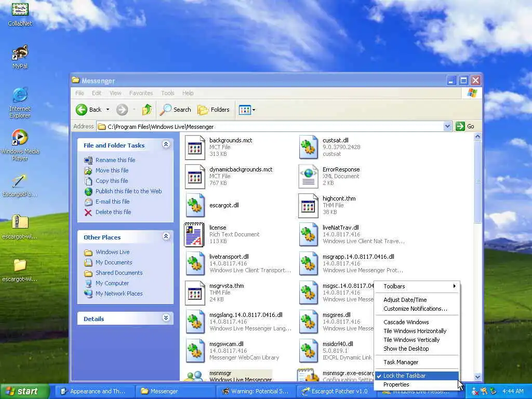The width and height of the screenshot is (532, 399).
Task: Click the green Back arrow icon
Action: (x=82, y=110)
